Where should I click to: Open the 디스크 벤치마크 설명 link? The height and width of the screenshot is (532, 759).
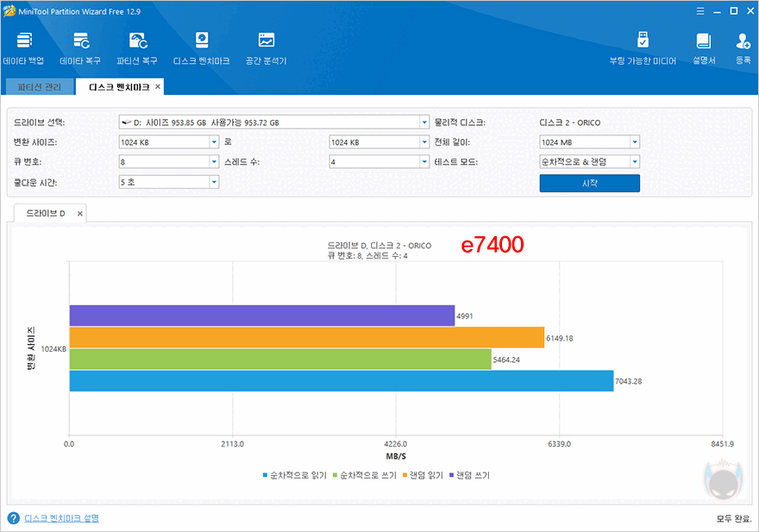(x=61, y=518)
